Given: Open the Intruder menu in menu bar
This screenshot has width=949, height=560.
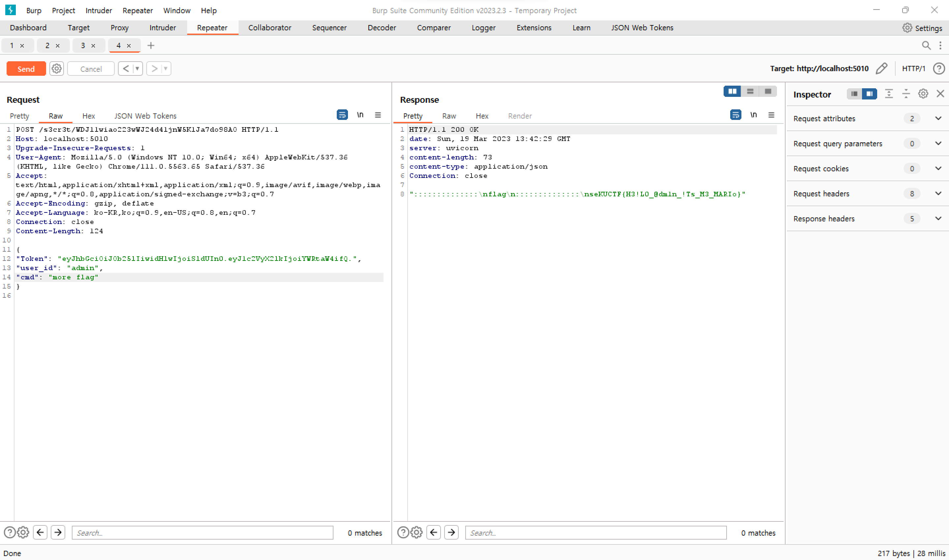Looking at the screenshot, I should click(x=99, y=11).
